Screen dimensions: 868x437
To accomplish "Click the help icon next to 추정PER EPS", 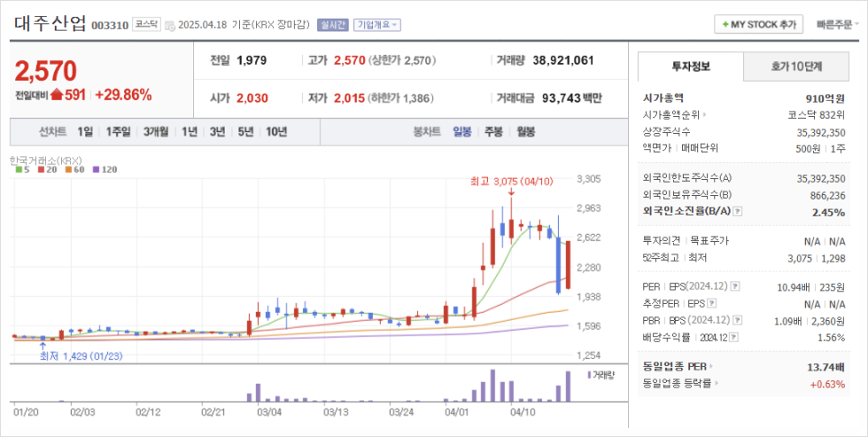I will tap(713, 304).
